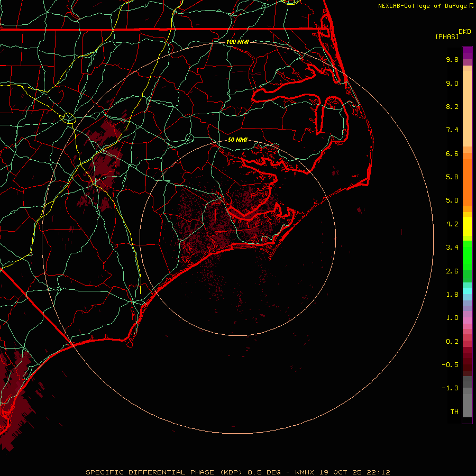476x476 pixels.
Task: Select the 8.2 color scale value
Action: click(x=452, y=106)
